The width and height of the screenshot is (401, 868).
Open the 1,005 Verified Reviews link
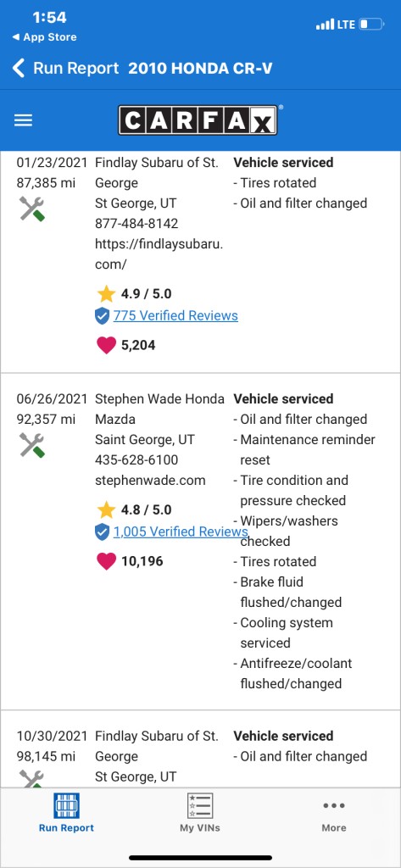pos(181,531)
